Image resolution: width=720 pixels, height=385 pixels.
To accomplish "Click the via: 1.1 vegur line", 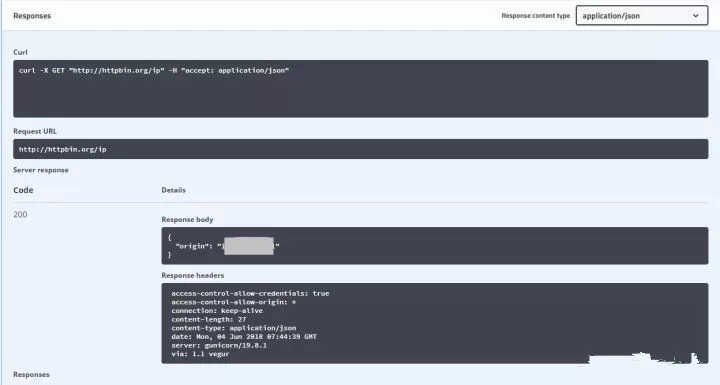I will coord(200,354).
